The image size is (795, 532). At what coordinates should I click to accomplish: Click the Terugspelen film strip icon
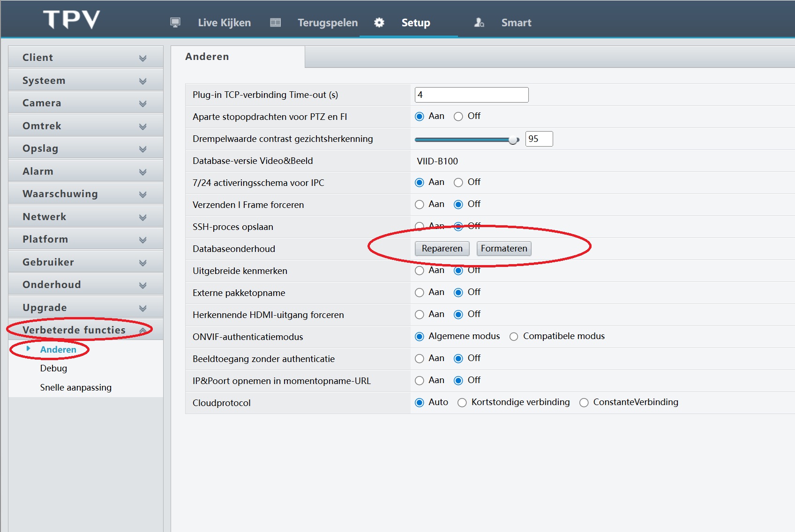(276, 22)
